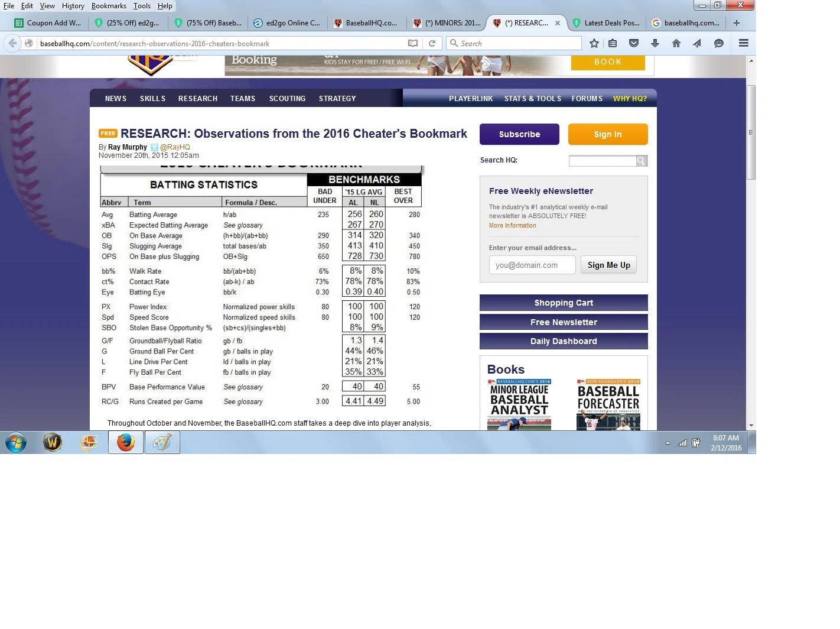This screenshot has width=840, height=629.
Task: Open SCOUTING in site navigation
Action: tap(287, 99)
